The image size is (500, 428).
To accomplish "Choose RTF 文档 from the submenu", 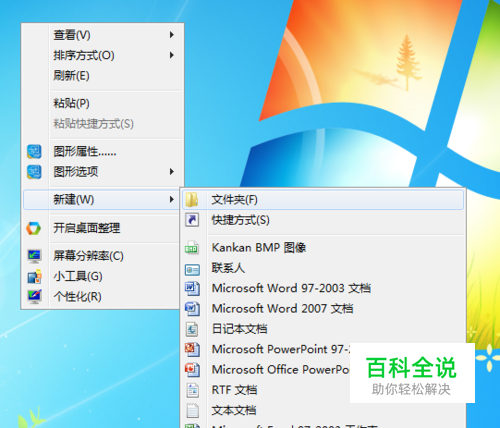I will pos(267,390).
